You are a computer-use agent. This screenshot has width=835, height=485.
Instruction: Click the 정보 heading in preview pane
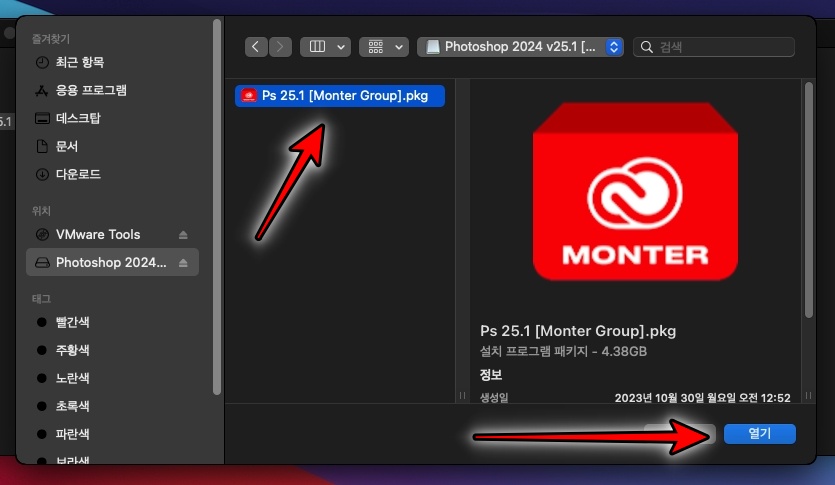pyautogui.click(x=491, y=375)
